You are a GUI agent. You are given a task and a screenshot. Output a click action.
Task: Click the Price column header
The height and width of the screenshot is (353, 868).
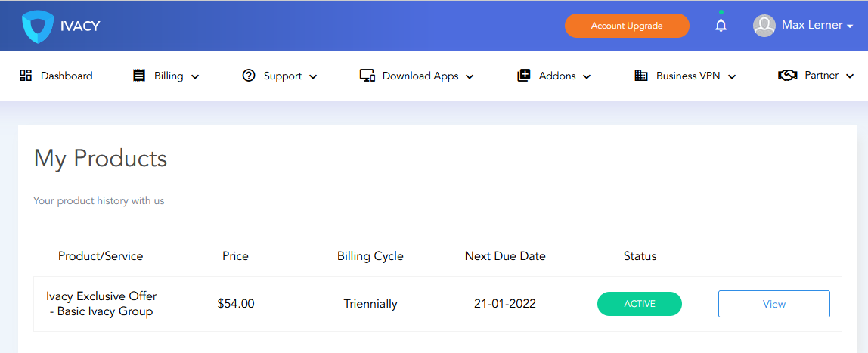click(235, 256)
